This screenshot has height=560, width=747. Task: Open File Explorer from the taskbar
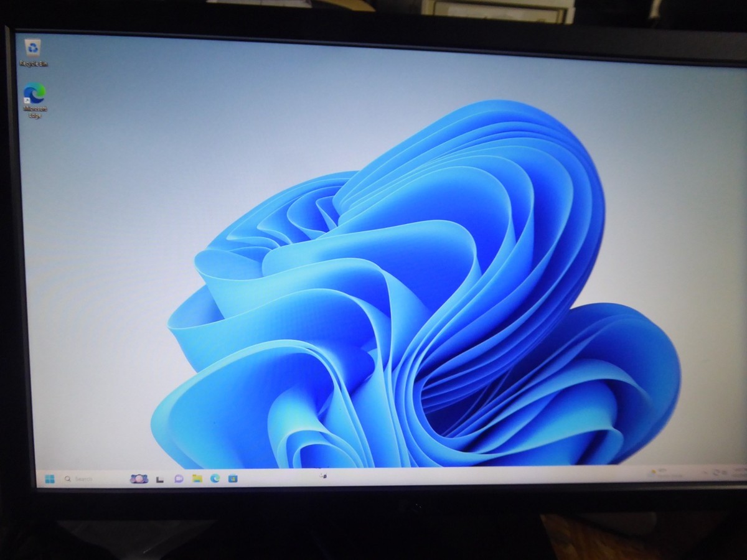click(197, 478)
